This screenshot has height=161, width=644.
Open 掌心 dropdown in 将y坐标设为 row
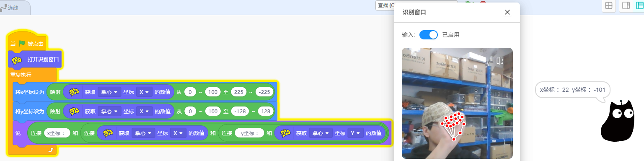(x=109, y=112)
